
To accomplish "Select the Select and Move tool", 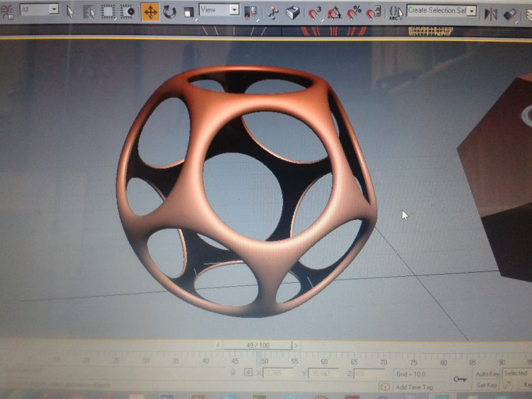I will 150,11.
